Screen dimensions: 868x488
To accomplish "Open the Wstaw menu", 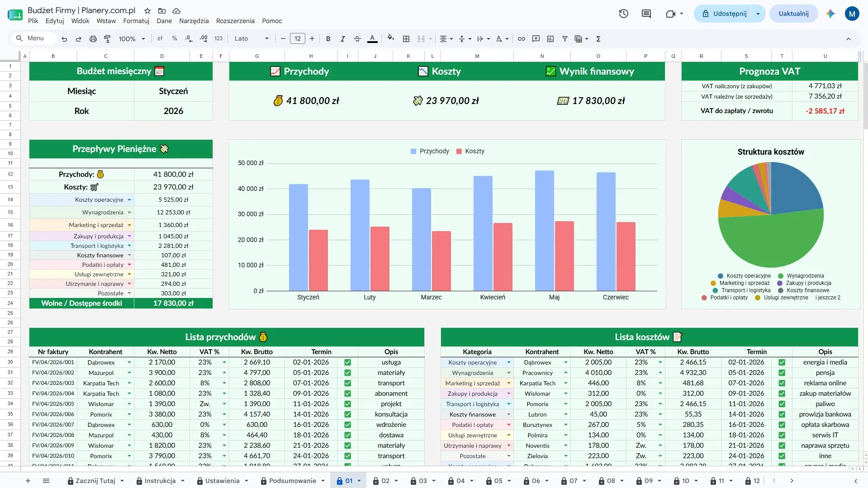I will (x=106, y=21).
